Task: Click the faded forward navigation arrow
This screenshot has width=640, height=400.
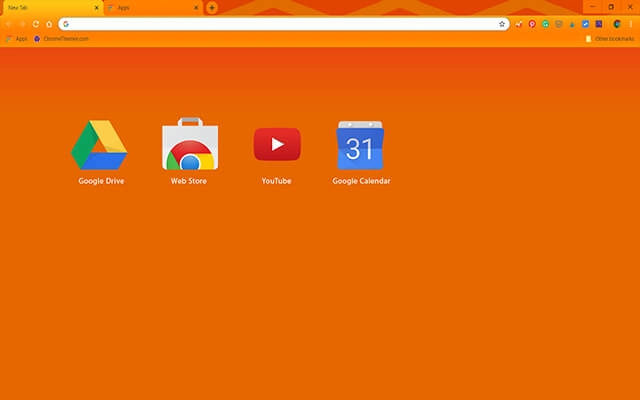Action: (22, 24)
